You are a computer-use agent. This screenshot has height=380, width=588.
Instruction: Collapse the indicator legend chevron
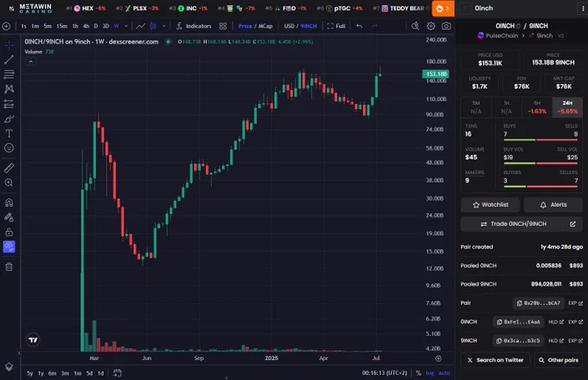tap(31, 61)
